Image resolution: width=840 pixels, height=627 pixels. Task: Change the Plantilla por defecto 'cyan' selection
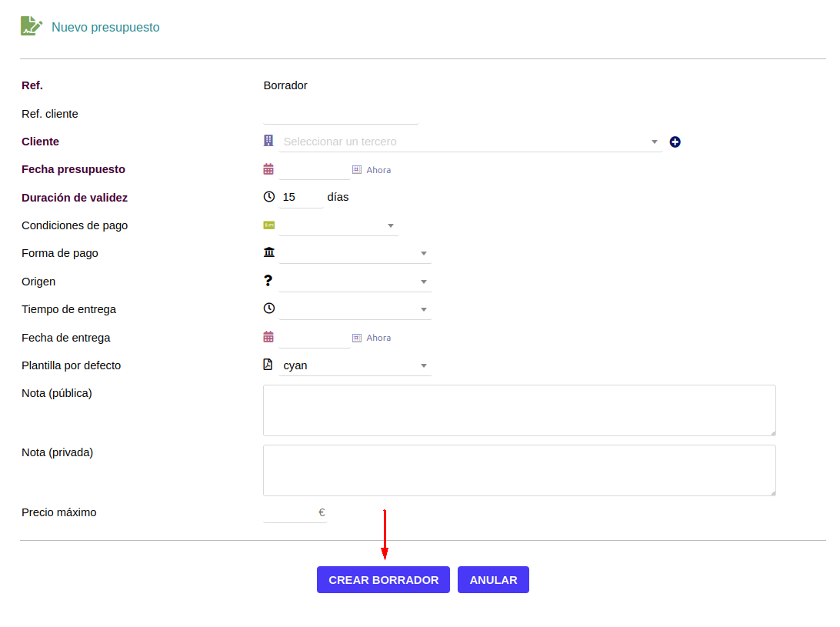(x=355, y=365)
